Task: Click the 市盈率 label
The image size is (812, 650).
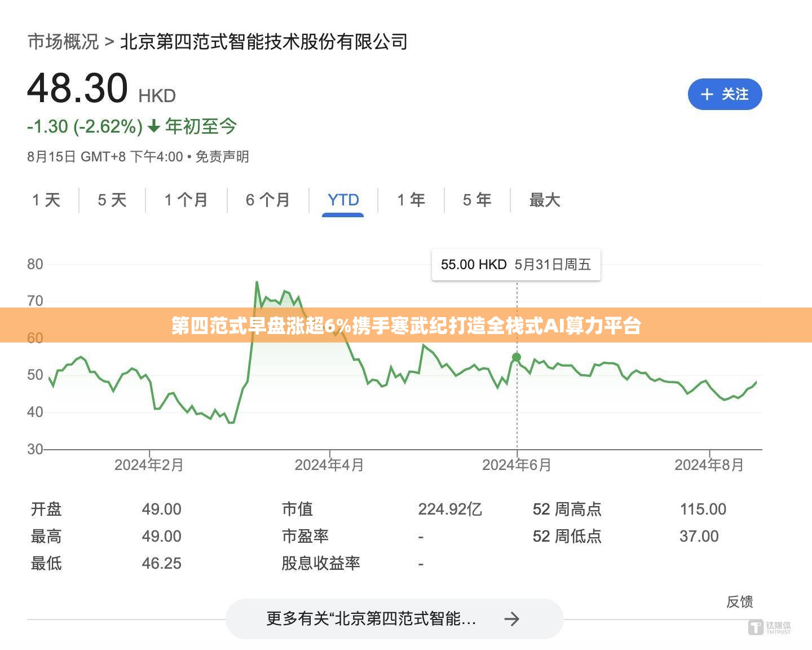Action: click(305, 537)
